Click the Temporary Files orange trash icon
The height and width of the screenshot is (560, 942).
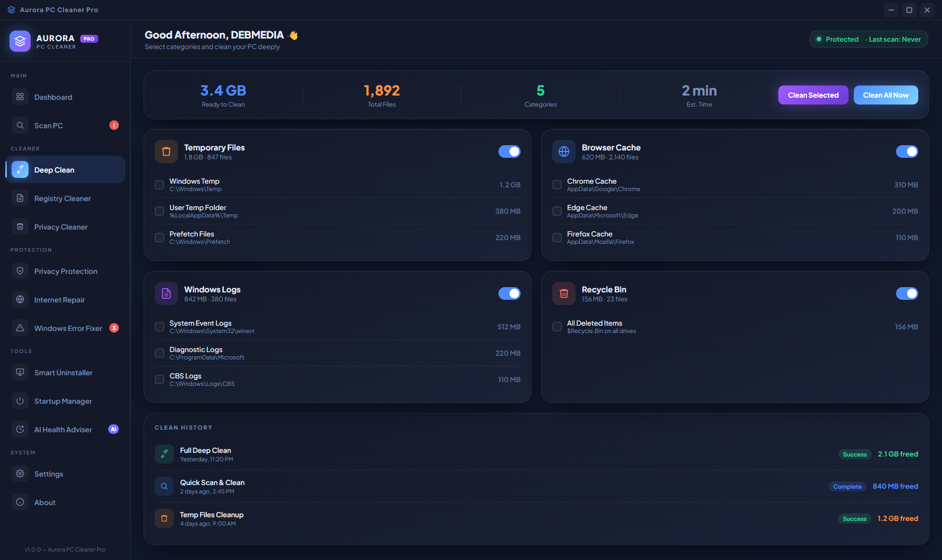(x=166, y=152)
